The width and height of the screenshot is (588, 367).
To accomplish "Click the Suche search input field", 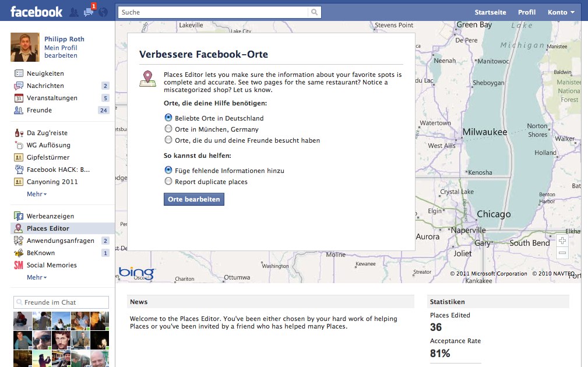I will point(213,12).
